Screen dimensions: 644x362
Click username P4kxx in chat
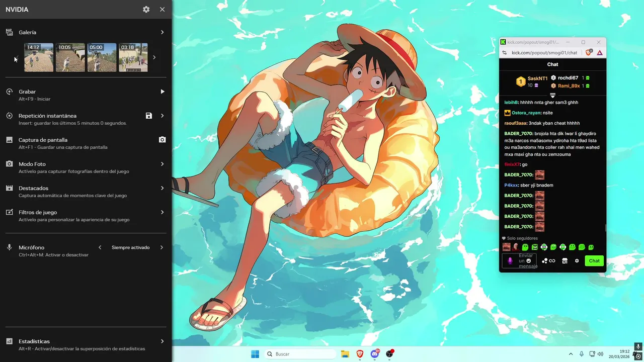tap(511, 186)
